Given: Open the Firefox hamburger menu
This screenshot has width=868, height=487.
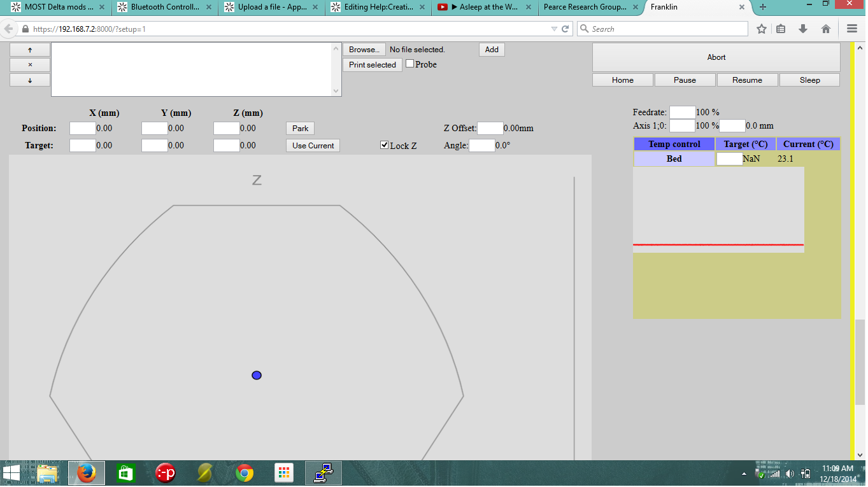Looking at the screenshot, I should click(852, 29).
